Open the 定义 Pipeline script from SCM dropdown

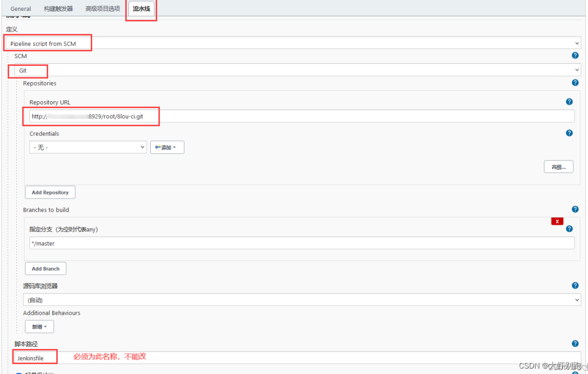tap(294, 43)
